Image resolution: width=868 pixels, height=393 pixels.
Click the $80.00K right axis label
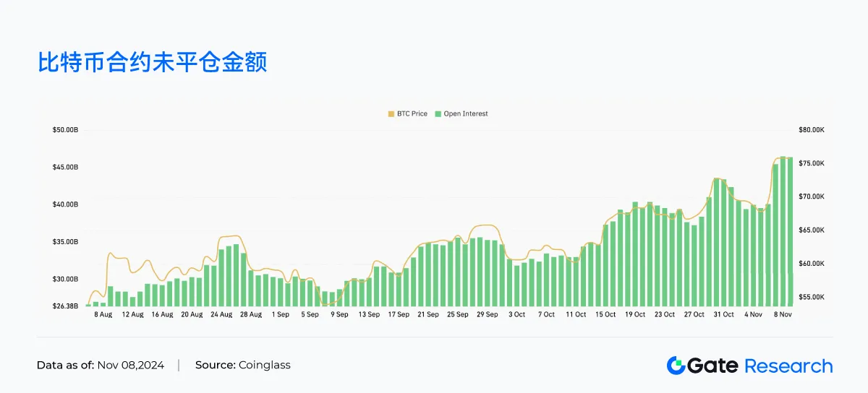[x=812, y=130]
